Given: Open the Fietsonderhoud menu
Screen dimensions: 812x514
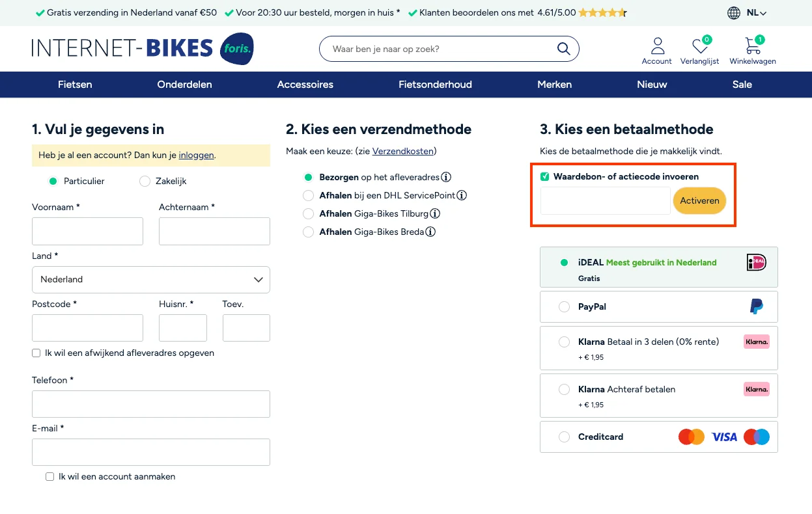Looking at the screenshot, I should click(x=435, y=84).
